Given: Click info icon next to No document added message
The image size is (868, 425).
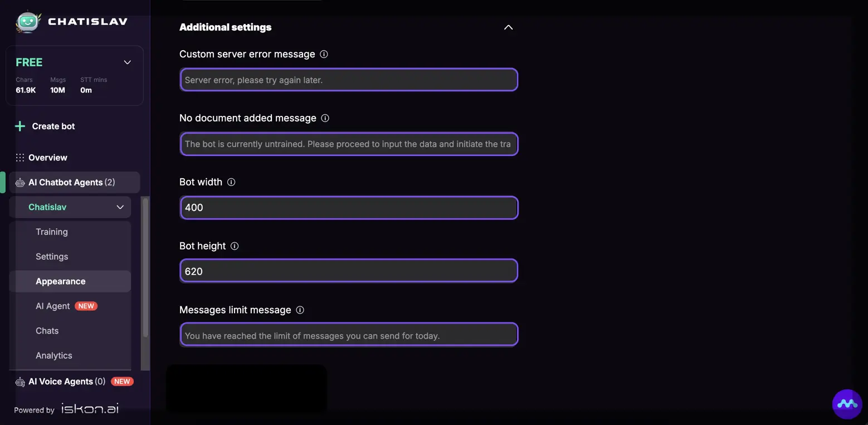Looking at the screenshot, I should (325, 118).
